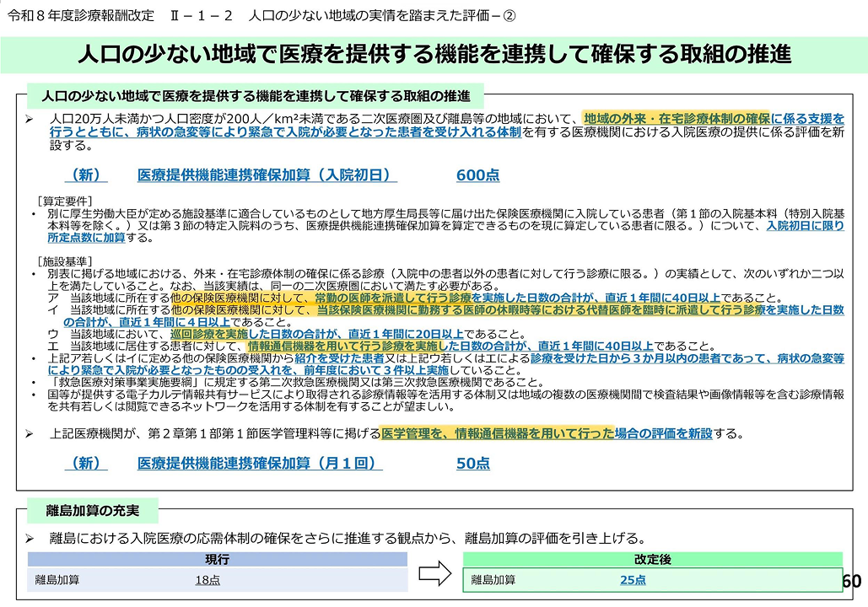Click the 50点 value
The height and width of the screenshot is (607, 868).
[x=472, y=463]
